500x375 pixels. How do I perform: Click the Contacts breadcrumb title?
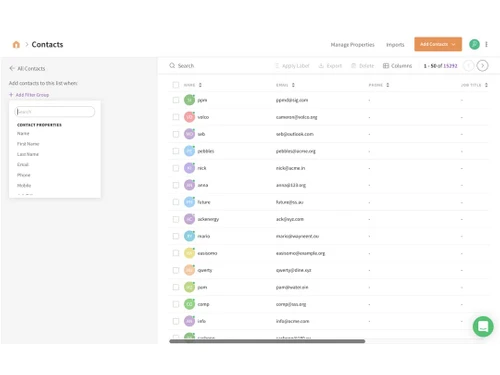[47, 44]
